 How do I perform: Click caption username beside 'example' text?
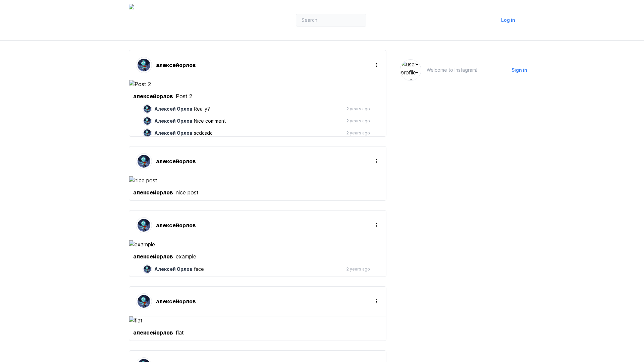153,256
